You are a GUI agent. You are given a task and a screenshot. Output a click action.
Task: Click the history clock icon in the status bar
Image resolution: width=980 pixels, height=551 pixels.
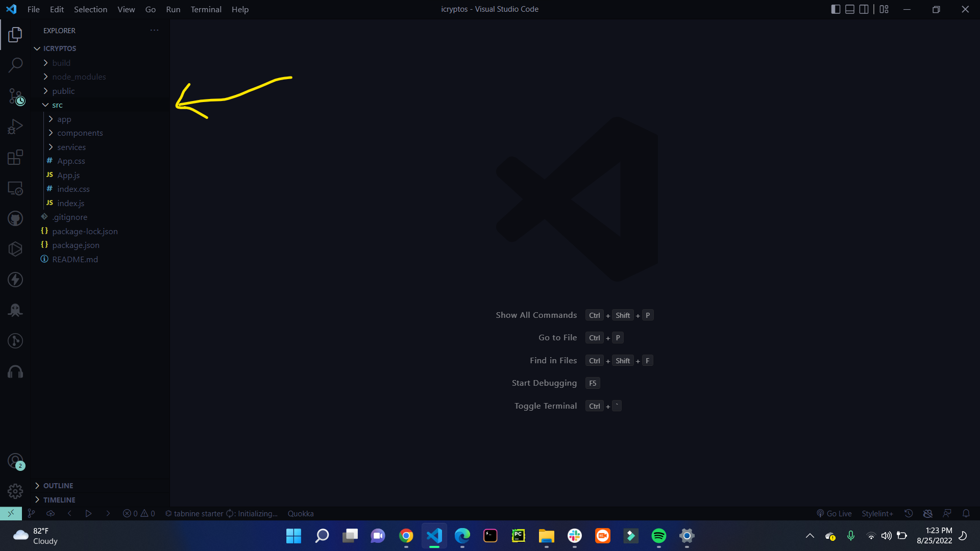click(909, 513)
